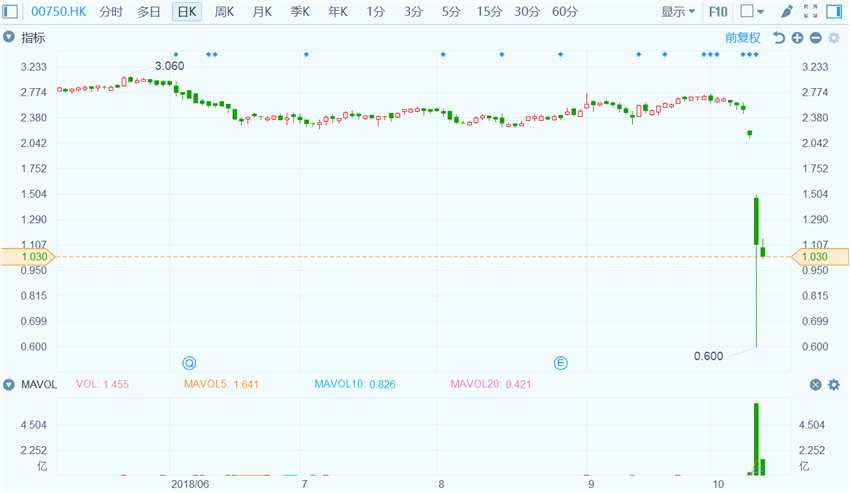Zoom in with the plus icon
This screenshot has height=493, width=850.
click(797, 37)
